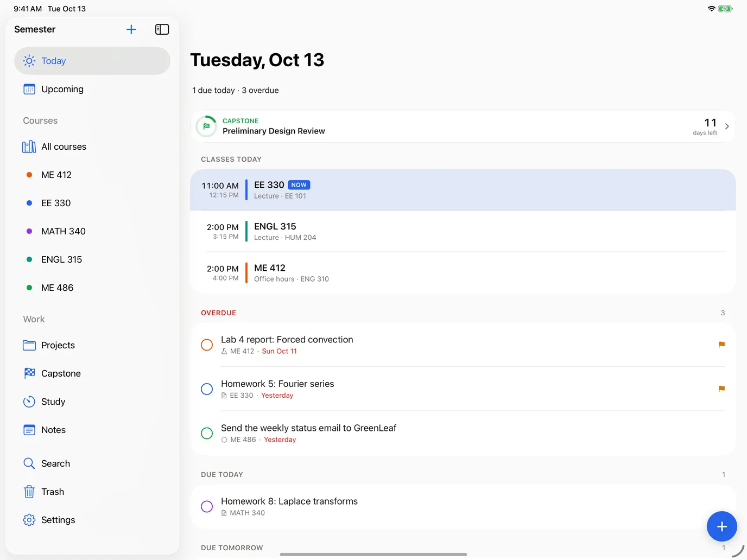Click the Tuesday, Oct 13 heading
This screenshot has height=560, width=747.
click(x=257, y=60)
